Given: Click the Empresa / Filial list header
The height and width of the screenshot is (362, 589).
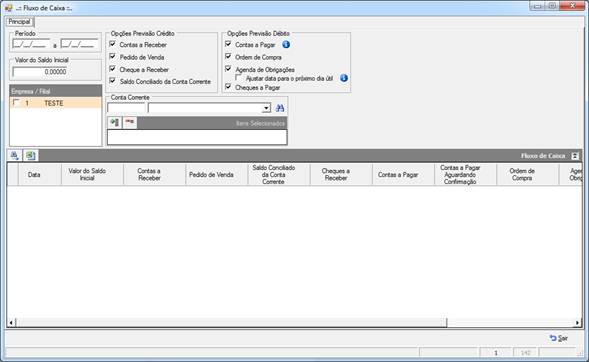Looking at the screenshot, I should pos(56,91).
